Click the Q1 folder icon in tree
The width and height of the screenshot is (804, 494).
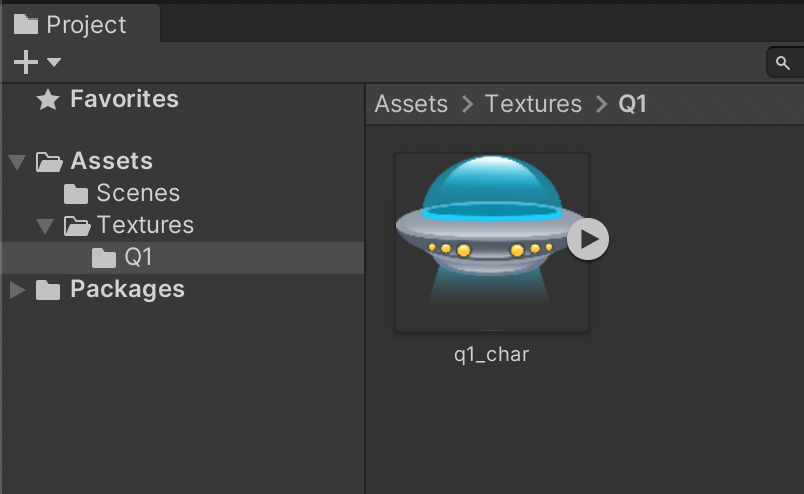coord(104,258)
